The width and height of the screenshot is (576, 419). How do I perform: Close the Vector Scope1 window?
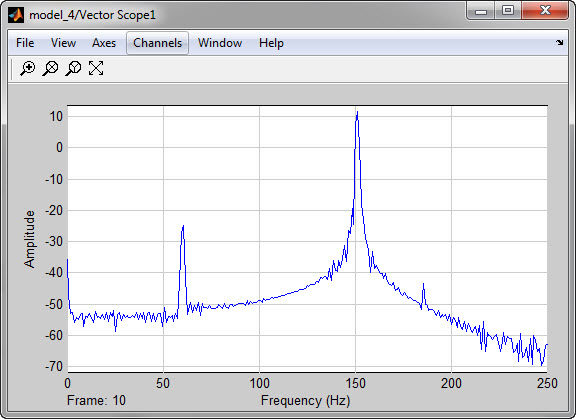(x=545, y=10)
